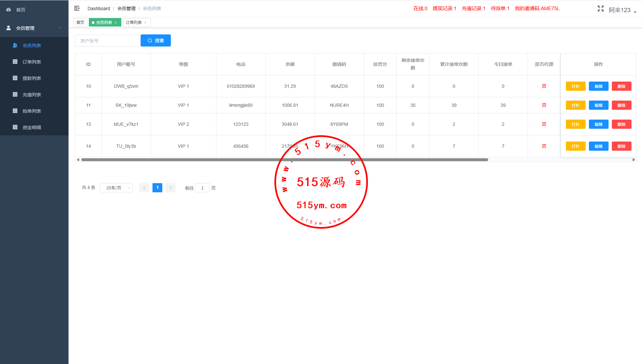Image resolution: width=642 pixels, height=364 pixels.
Task: Open 提款列表 in the sidebar
Action: pyautogui.click(x=31, y=78)
